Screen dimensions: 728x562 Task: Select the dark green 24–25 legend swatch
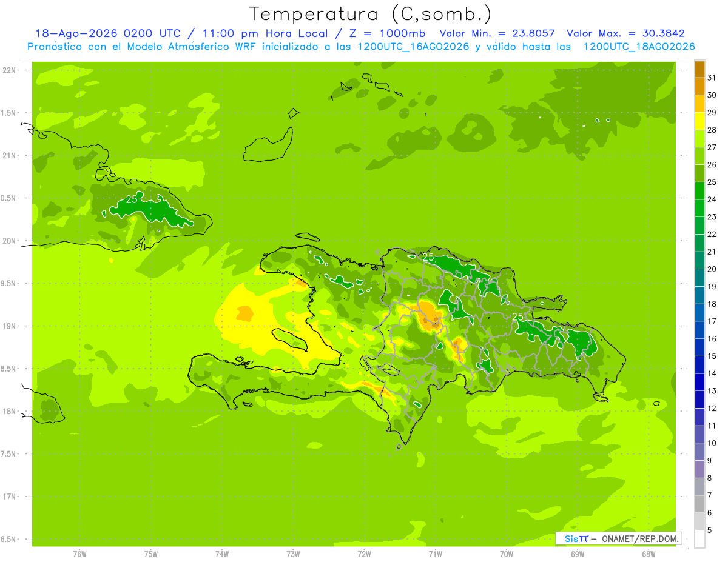(699, 190)
